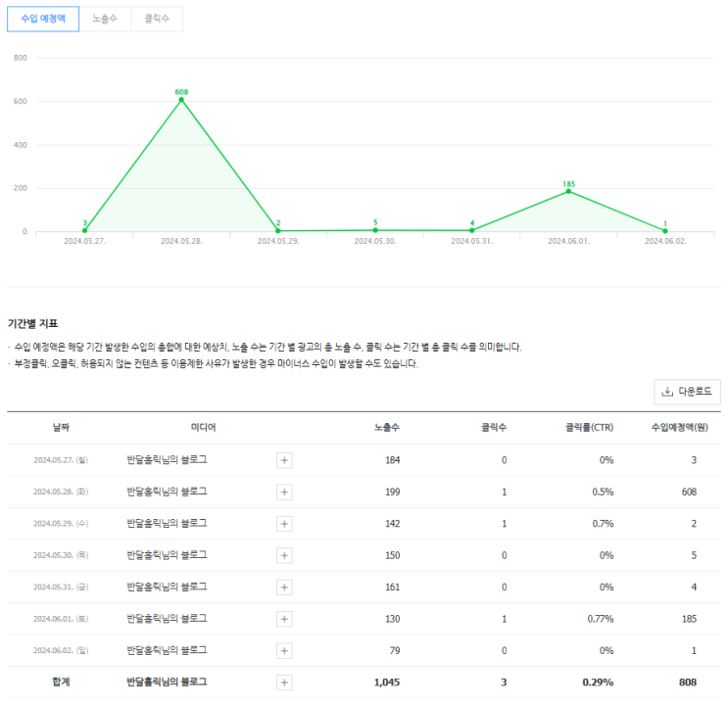Click the 2024.05.29 chart point labeled 2
728x704 pixels.
coord(278,231)
